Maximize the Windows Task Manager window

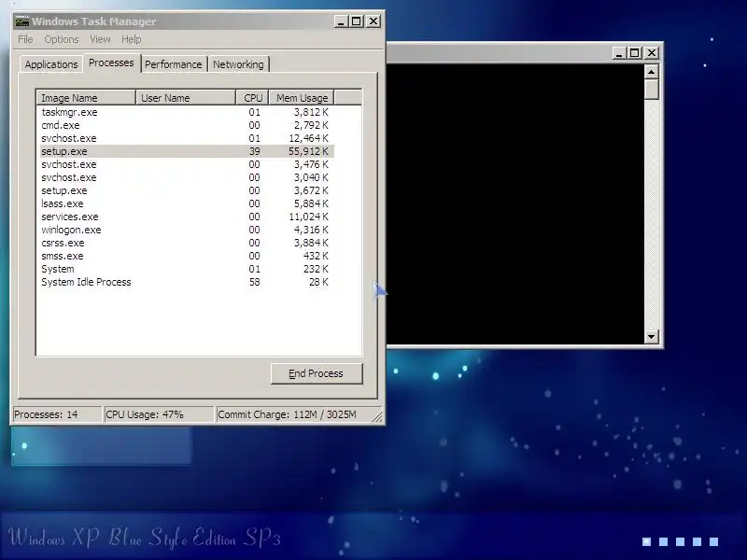coord(357,21)
